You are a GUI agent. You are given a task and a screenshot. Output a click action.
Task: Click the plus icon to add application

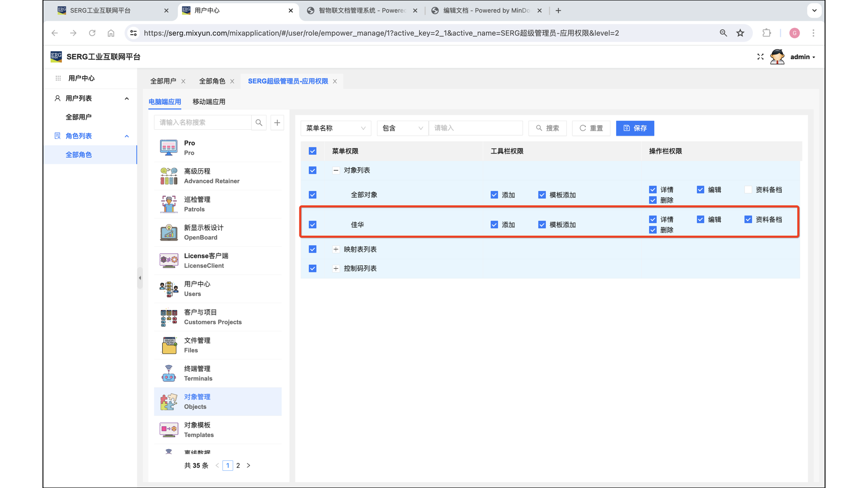(277, 122)
